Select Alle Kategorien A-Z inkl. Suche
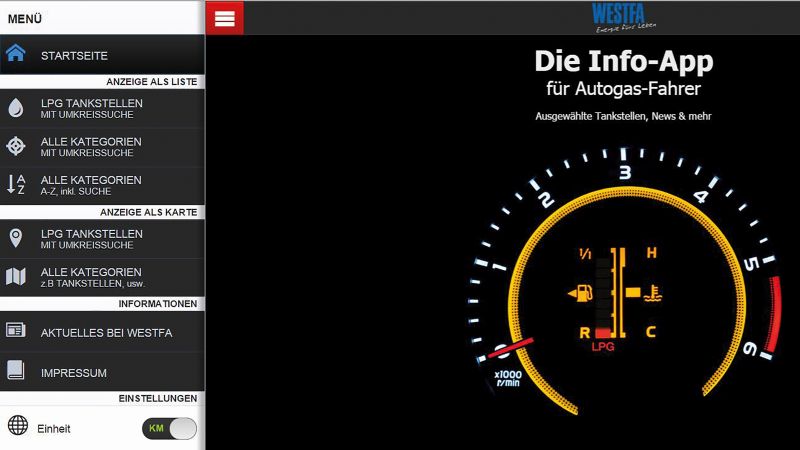Screen dimensions: 800x450 pos(102,185)
